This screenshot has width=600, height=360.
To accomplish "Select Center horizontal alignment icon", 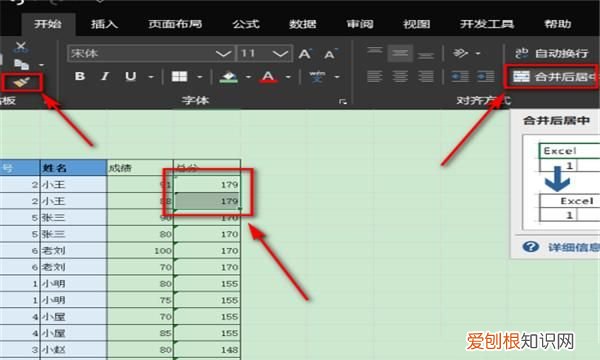I will pyautogui.click(x=400, y=77).
